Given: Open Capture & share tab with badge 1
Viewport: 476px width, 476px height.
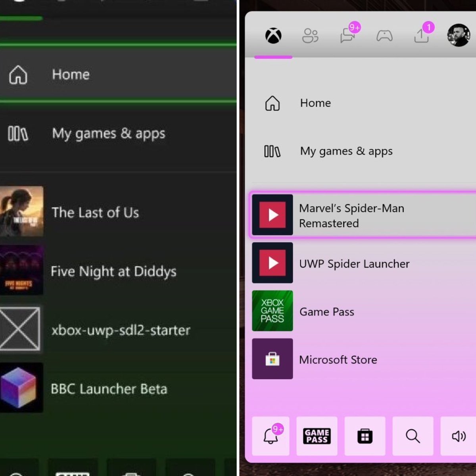Looking at the screenshot, I should coord(424,33).
